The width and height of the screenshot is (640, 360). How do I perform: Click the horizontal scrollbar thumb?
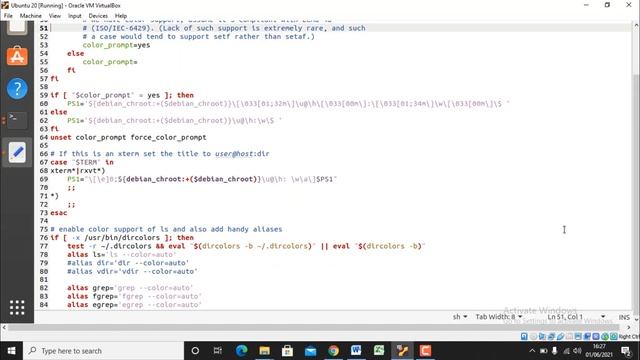(314, 327)
